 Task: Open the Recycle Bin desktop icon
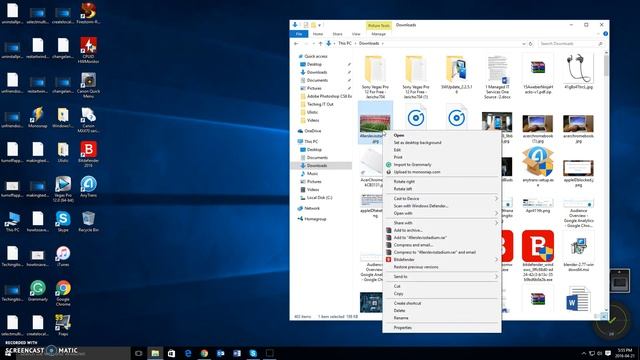click(x=88, y=222)
